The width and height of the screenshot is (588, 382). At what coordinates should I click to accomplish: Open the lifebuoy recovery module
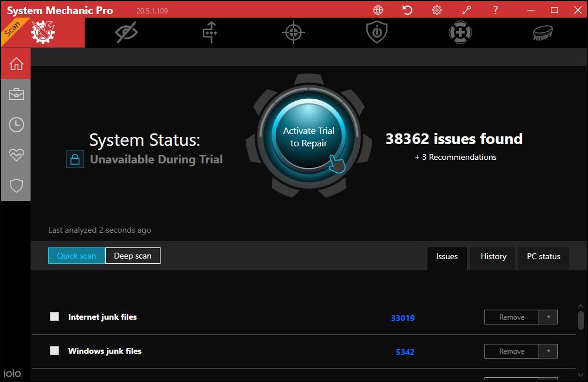coord(460,32)
